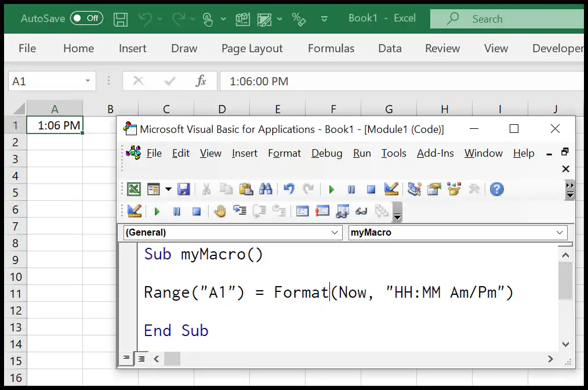
Task: Click the floppy disk Save icon in VBA toolbar
Action: 184,189
